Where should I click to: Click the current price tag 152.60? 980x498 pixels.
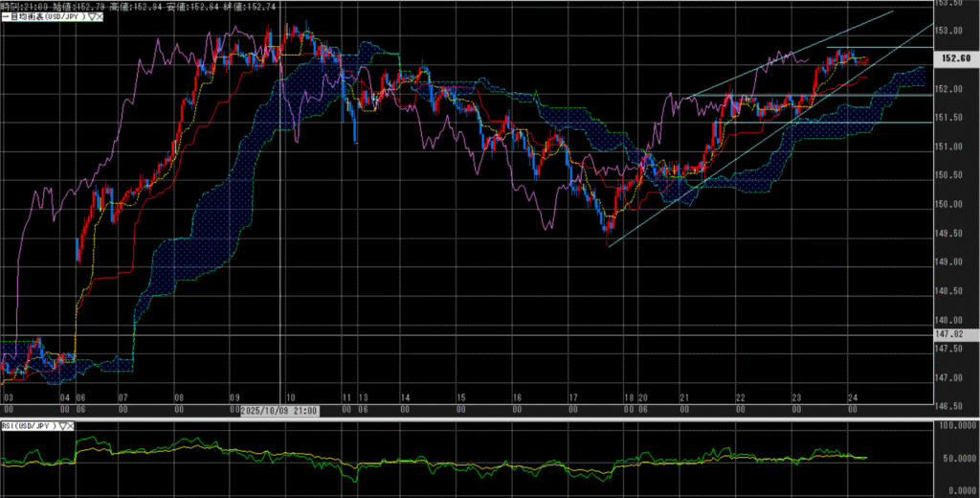point(957,59)
